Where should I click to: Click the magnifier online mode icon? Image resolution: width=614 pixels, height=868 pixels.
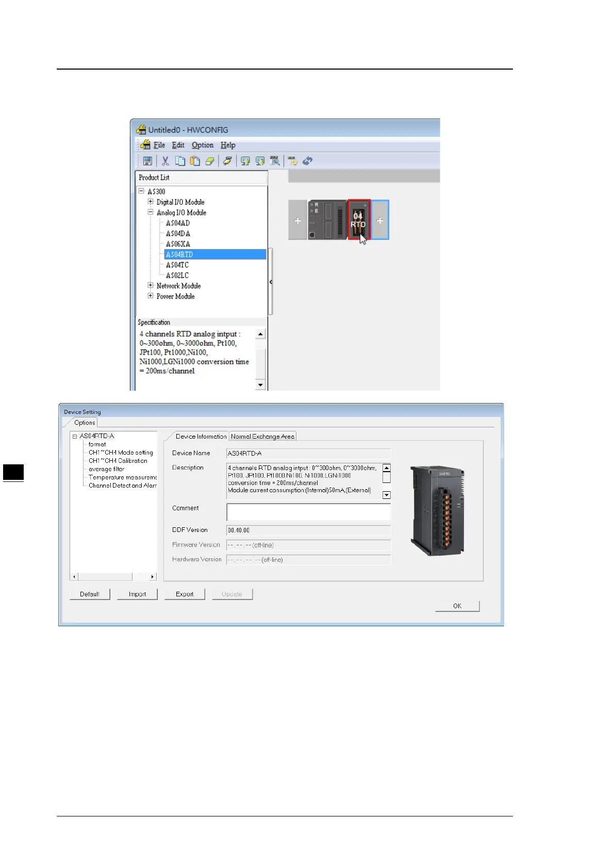[275, 161]
